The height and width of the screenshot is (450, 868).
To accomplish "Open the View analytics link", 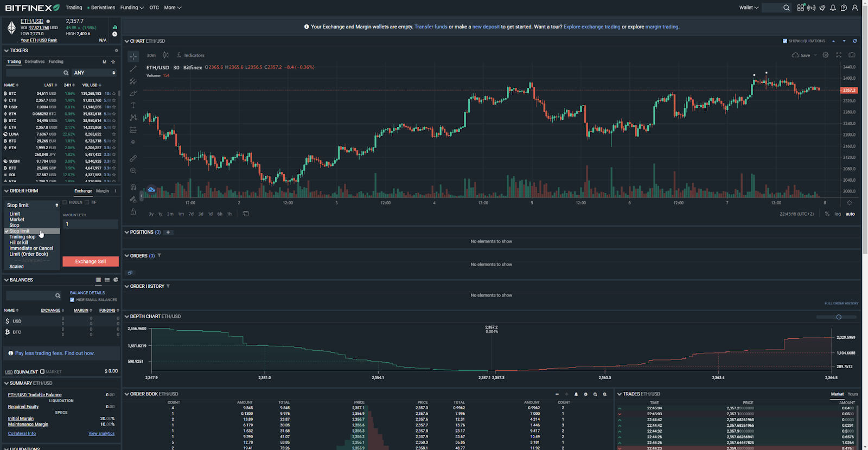I will pos(101,433).
